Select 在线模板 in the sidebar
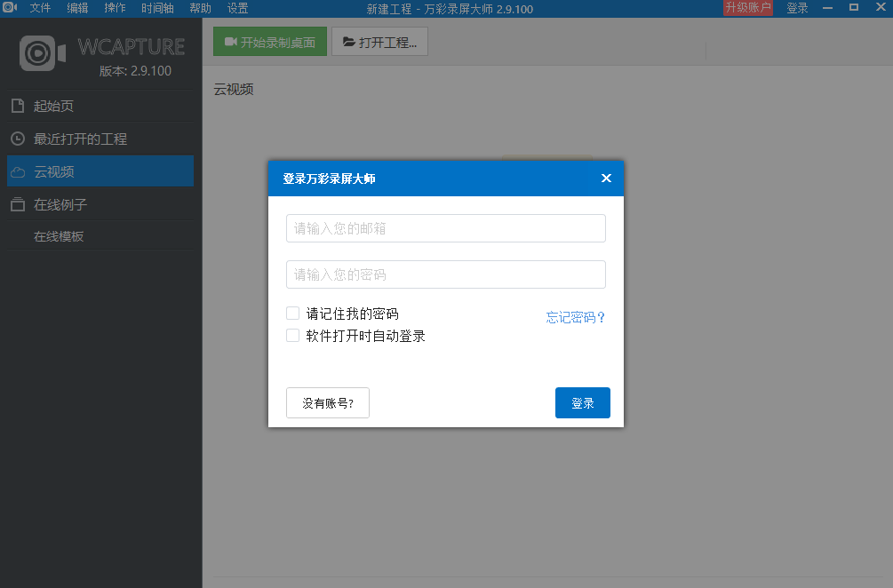The height and width of the screenshot is (588, 893). [x=100, y=236]
